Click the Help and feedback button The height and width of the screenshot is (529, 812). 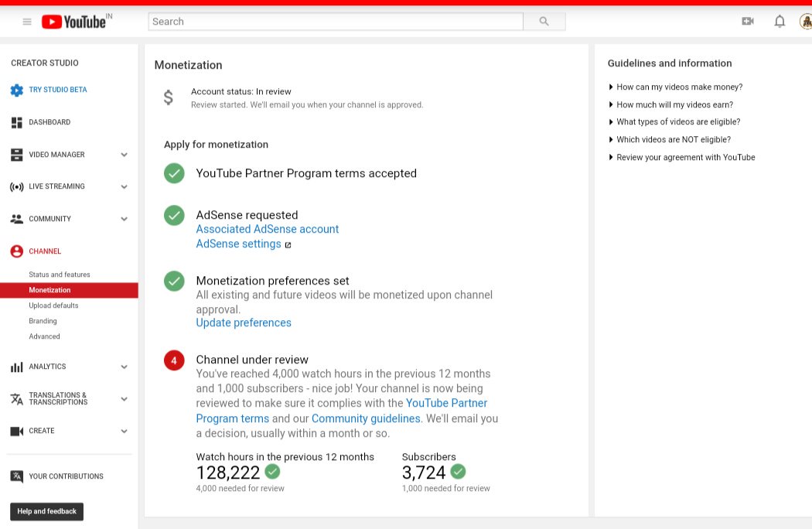point(46,511)
